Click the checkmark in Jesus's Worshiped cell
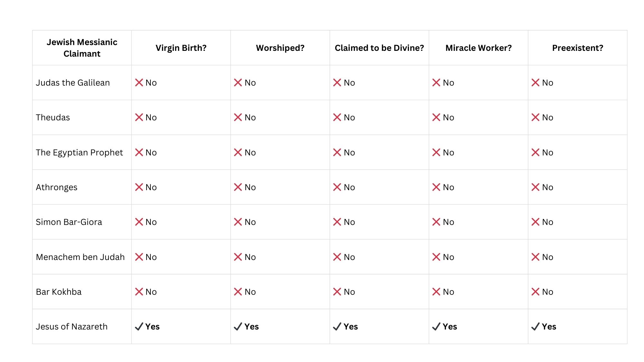The width and height of the screenshot is (644, 362). coord(238,327)
